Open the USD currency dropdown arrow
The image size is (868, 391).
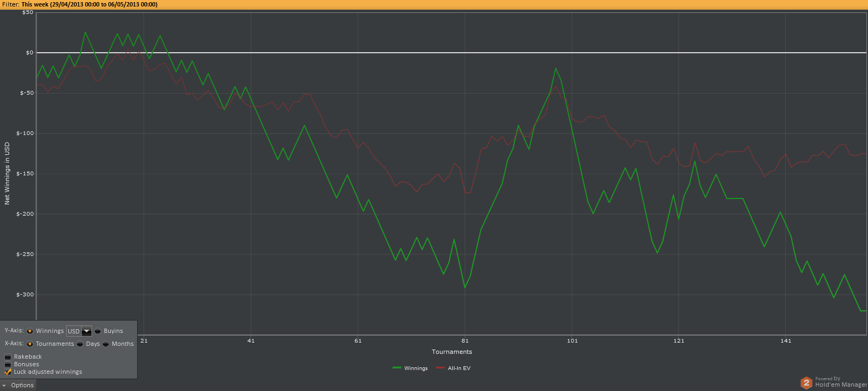point(87,331)
